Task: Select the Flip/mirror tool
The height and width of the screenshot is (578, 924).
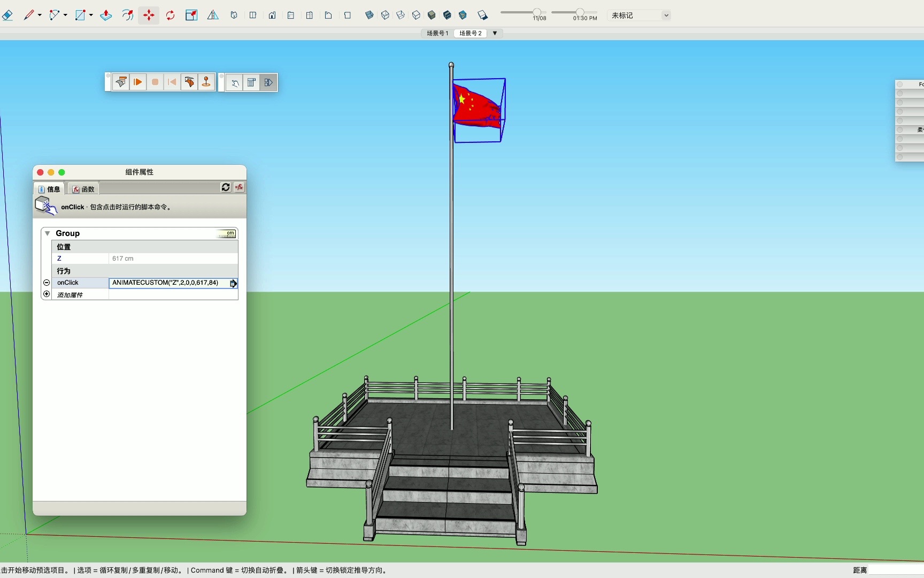Action: pyautogui.click(x=213, y=16)
